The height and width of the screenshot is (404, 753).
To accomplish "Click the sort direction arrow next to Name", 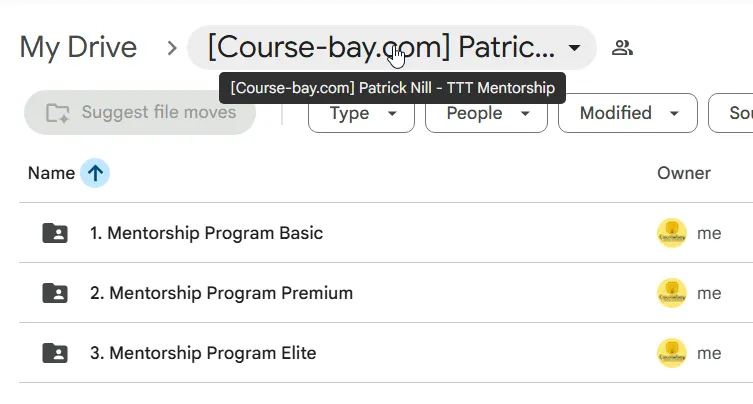I will pyautogui.click(x=95, y=173).
